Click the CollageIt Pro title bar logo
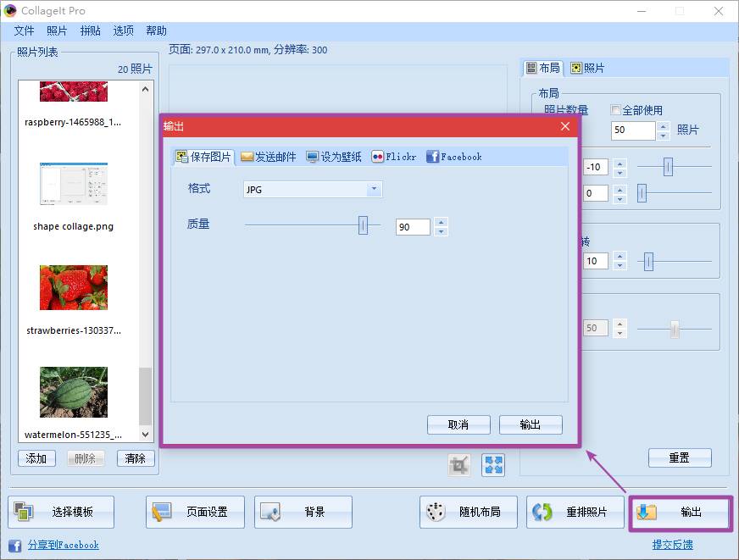Viewport: 739px width, 560px height. [10, 10]
